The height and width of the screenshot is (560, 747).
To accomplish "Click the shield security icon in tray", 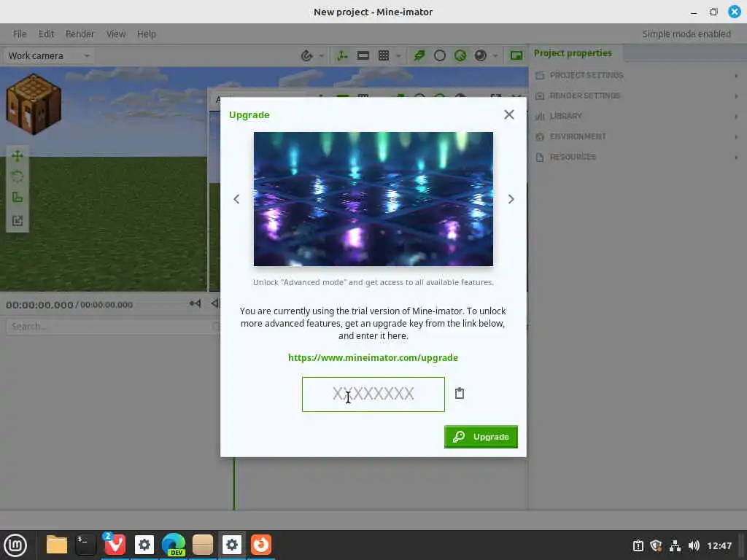I will tap(656, 545).
